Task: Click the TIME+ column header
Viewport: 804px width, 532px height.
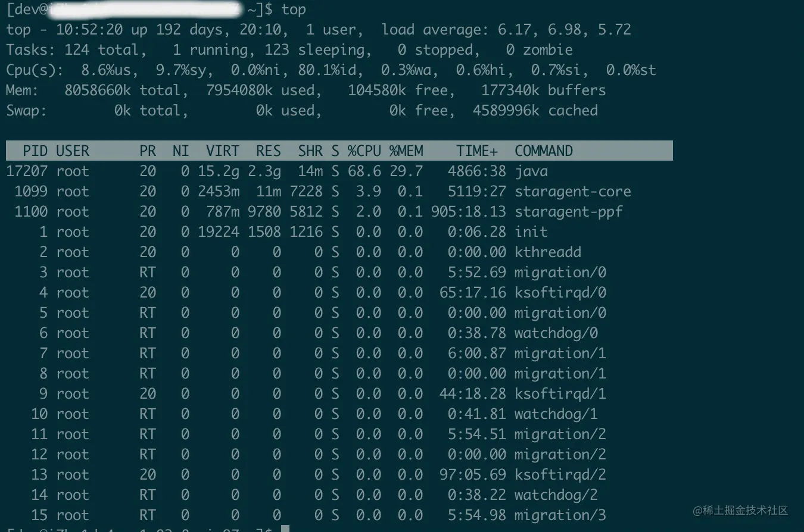Action: (x=477, y=151)
